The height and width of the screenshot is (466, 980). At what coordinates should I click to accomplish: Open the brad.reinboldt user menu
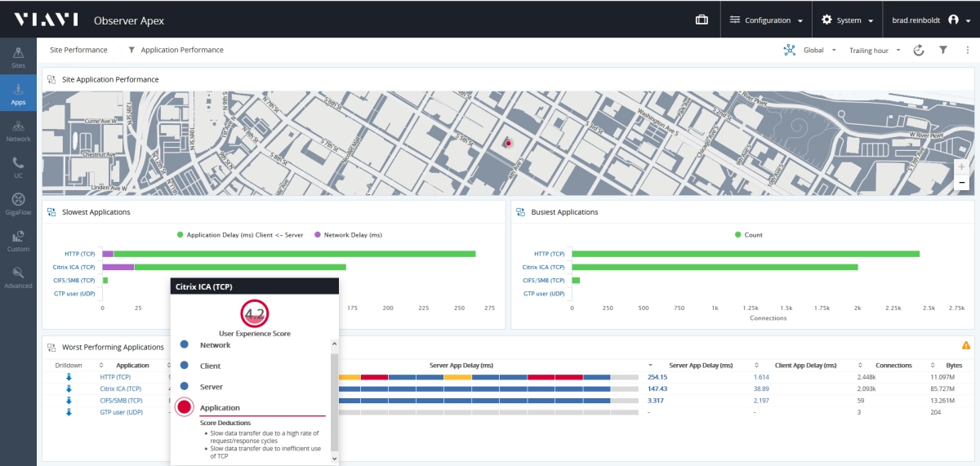[x=931, y=20]
